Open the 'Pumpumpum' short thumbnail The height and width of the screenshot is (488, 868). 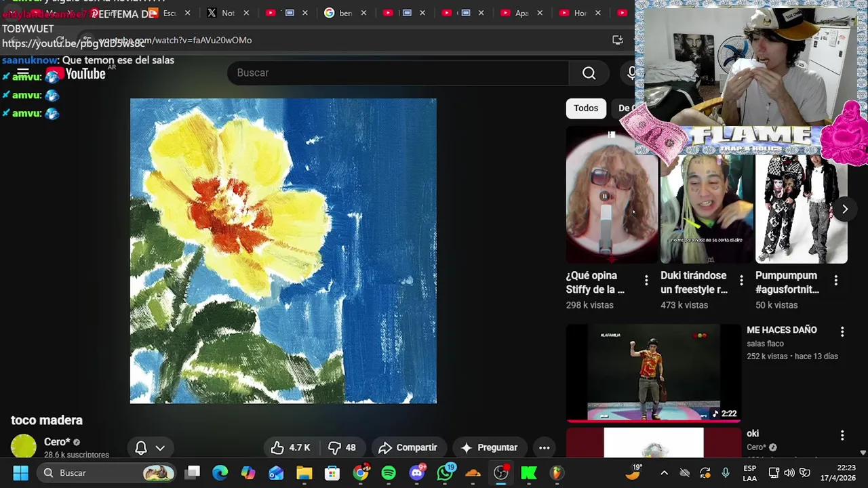[802, 209]
